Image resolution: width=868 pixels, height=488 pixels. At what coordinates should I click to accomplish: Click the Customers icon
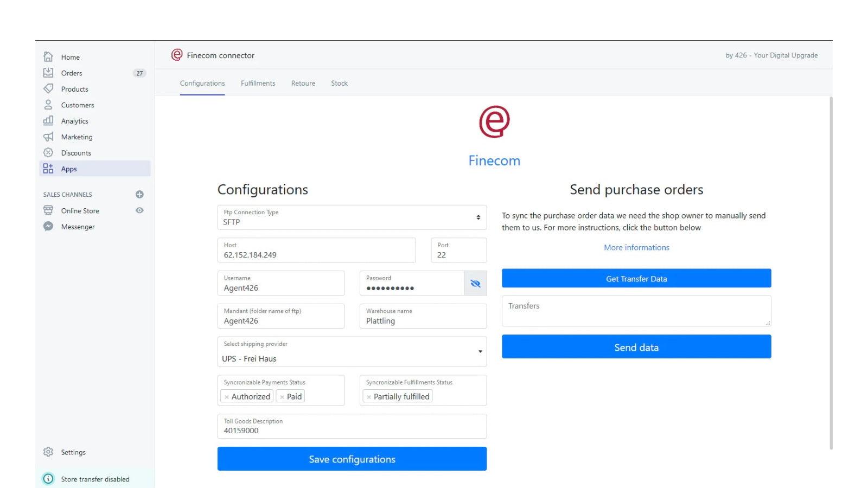48,105
